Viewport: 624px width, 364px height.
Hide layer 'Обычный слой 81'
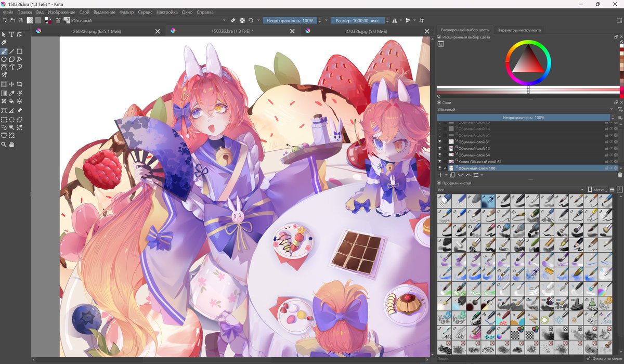tap(439, 142)
